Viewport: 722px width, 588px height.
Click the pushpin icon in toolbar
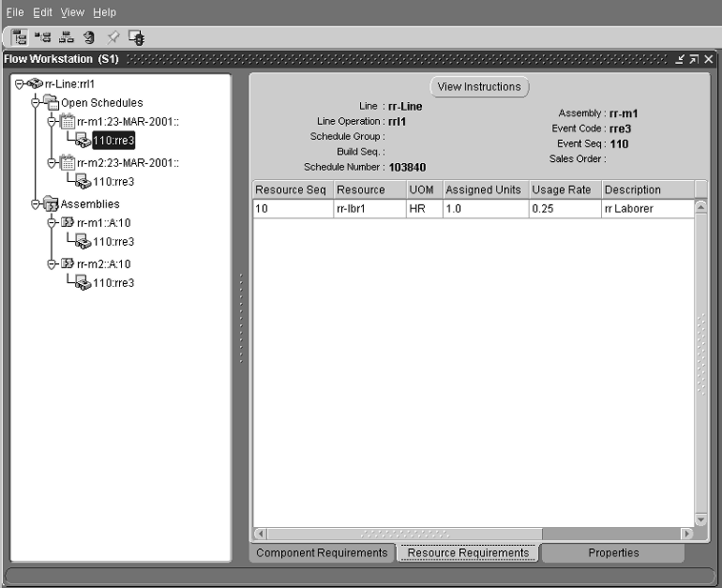coord(112,37)
